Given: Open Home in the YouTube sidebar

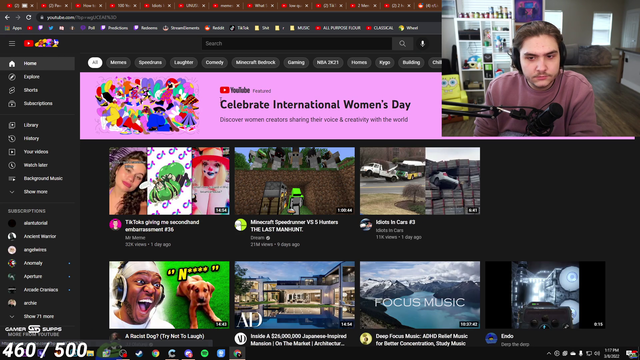Looking at the screenshot, I should point(37,64).
